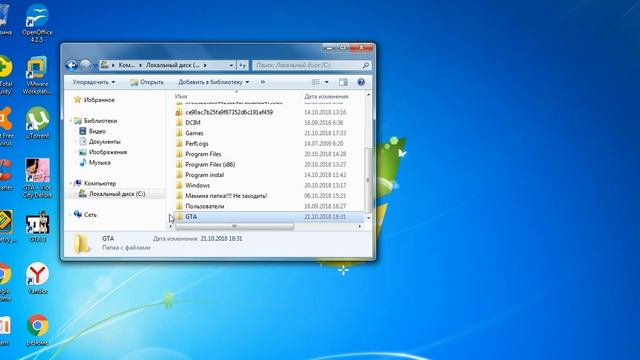Open the 'Видео' library
640x360 pixels.
[97, 131]
